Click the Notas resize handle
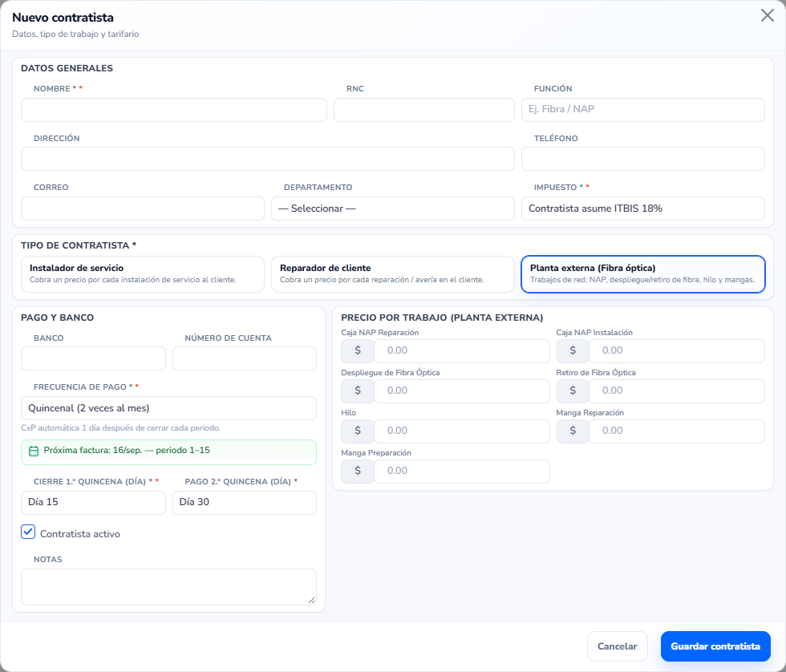Screen dimensions: 786x672 311,600
